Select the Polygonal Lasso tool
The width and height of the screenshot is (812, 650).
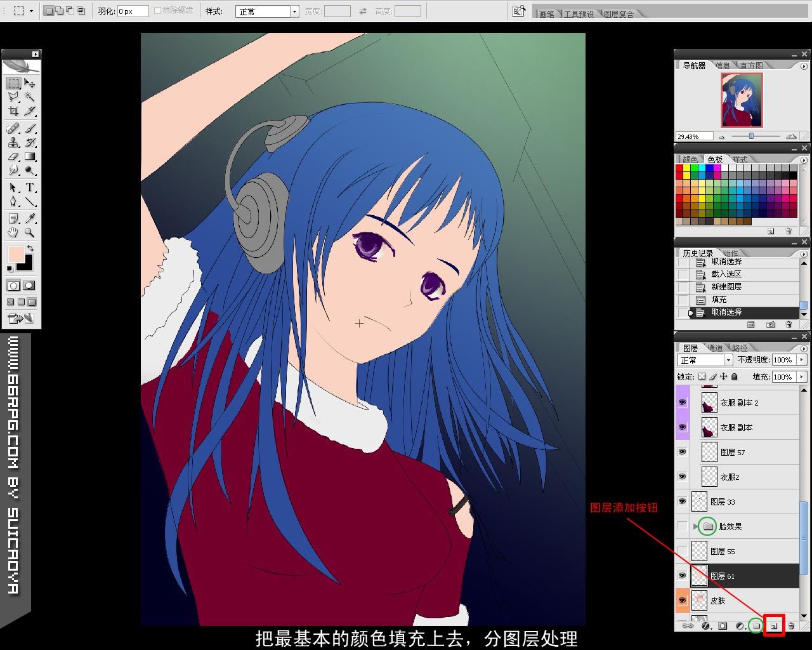point(13,97)
